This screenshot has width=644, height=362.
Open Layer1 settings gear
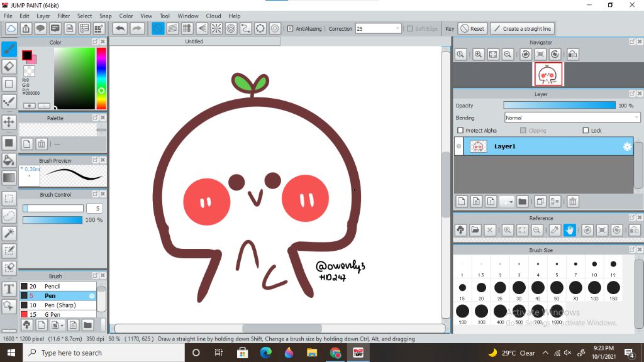(x=627, y=146)
